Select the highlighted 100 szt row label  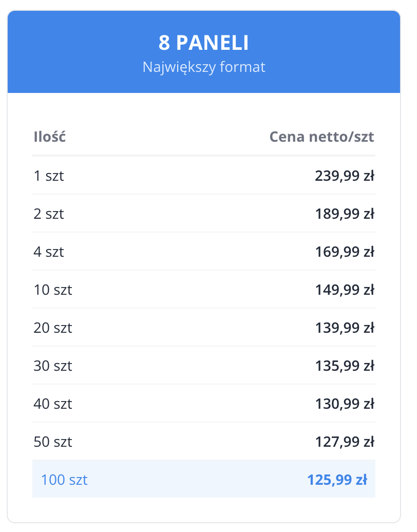(x=64, y=480)
